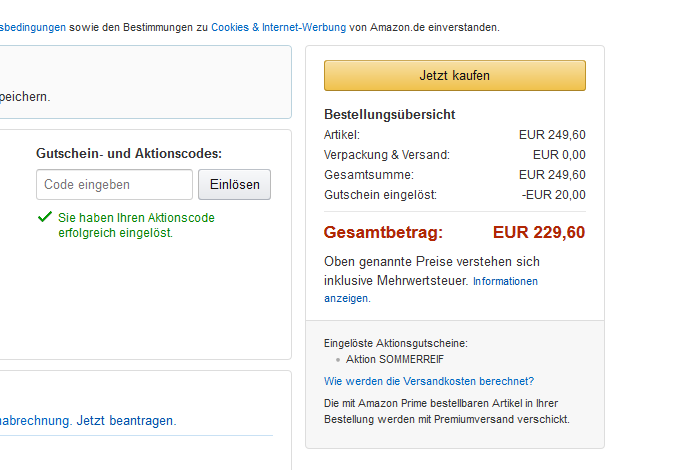Open the cut-off 'sbedingungen' link
Screen dimensions: 691x470
click(x=33, y=27)
